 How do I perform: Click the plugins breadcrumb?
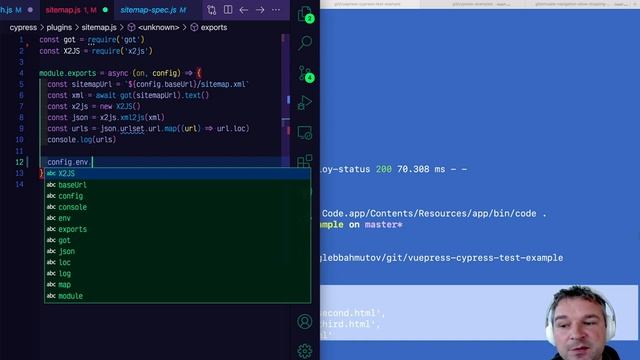pyautogui.click(x=59, y=27)
